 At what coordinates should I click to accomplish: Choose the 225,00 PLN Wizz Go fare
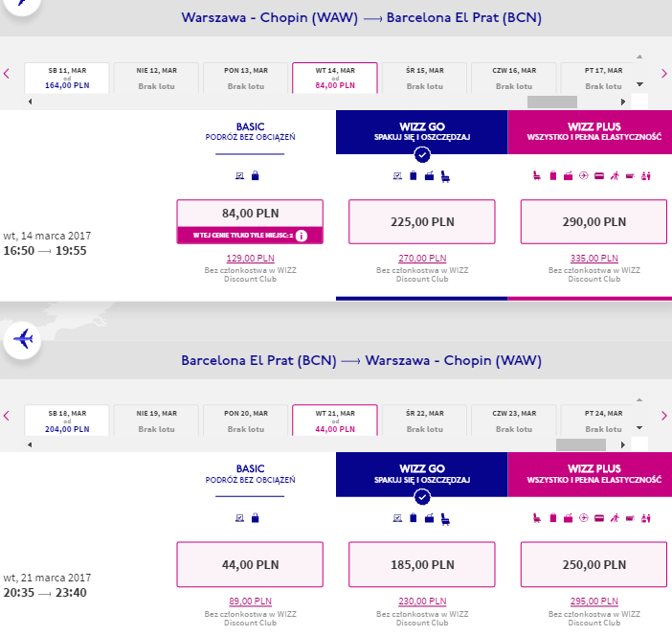(422, 221)
